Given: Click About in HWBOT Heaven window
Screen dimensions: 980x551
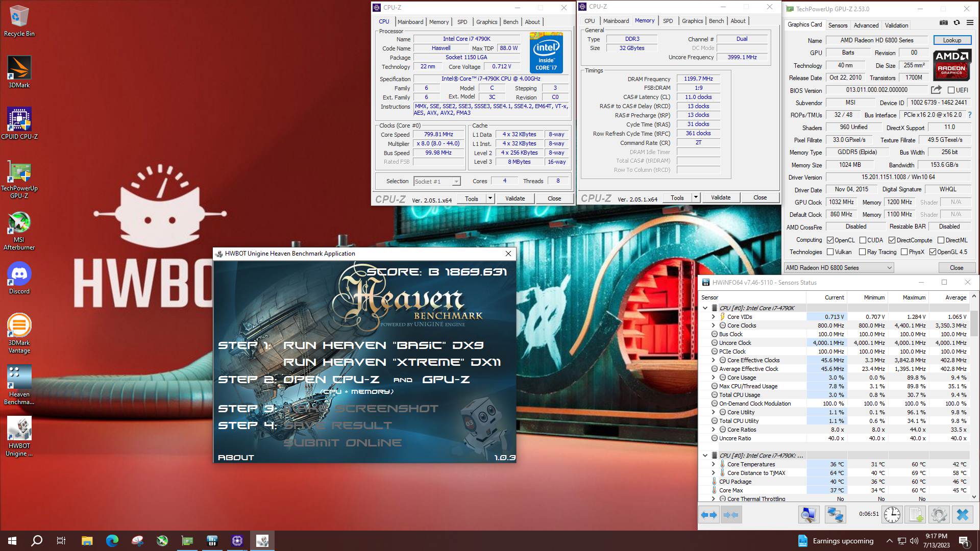Looking at the screenshot, I should point(236,458).
